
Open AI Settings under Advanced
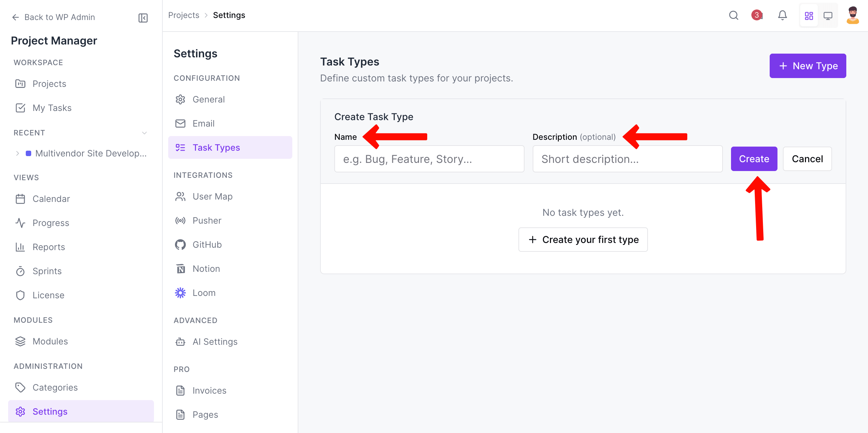[215, 342]
